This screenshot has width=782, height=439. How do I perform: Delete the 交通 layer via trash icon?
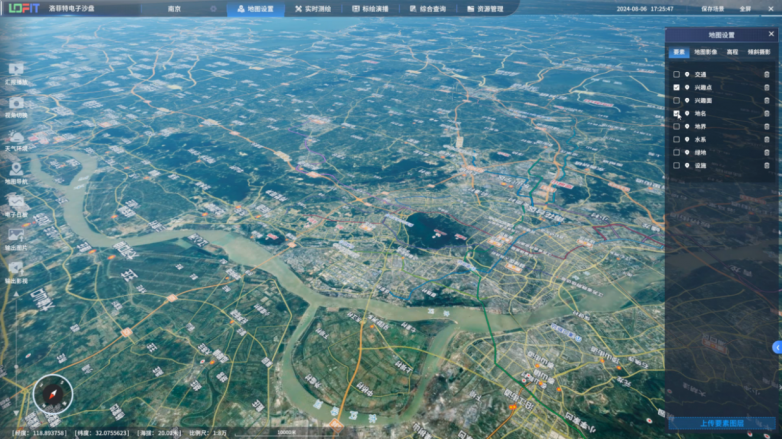click(767, 74)
